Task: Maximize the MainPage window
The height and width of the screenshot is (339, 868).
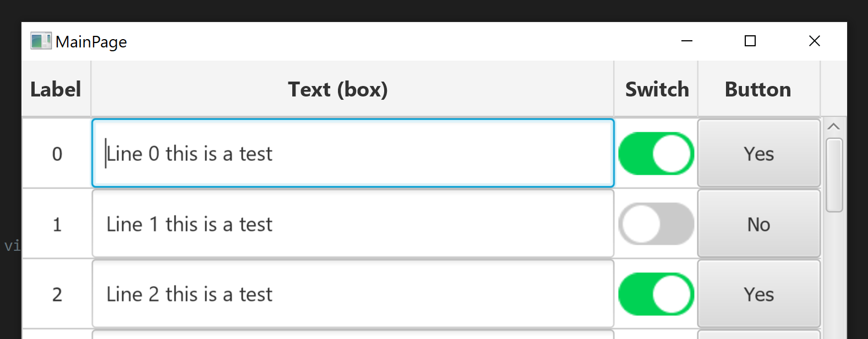Action: (750, 41)
